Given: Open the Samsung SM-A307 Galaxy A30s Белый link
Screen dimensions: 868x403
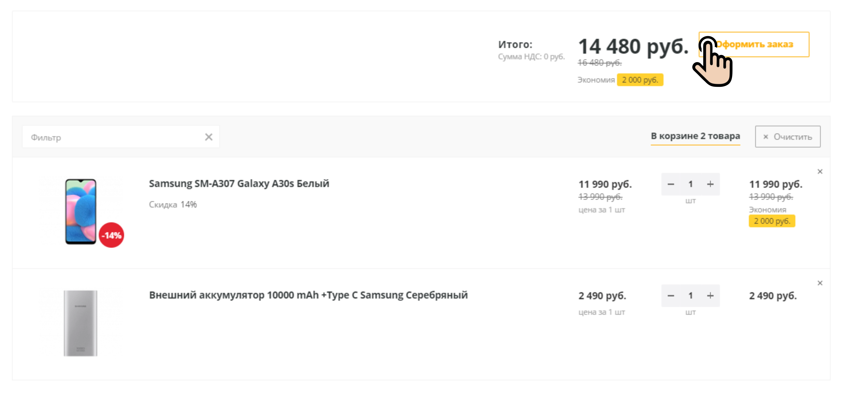Looking at the screenshot, I should 239,183.
